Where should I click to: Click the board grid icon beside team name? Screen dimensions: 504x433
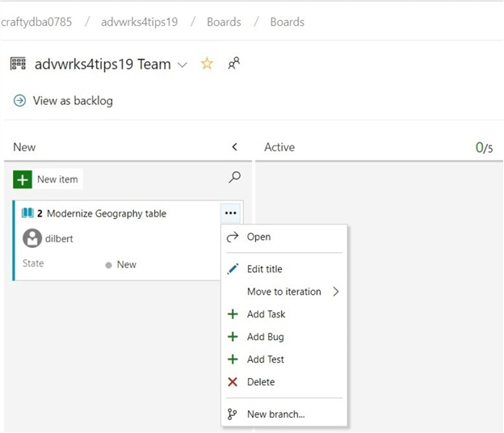(19, 64)
